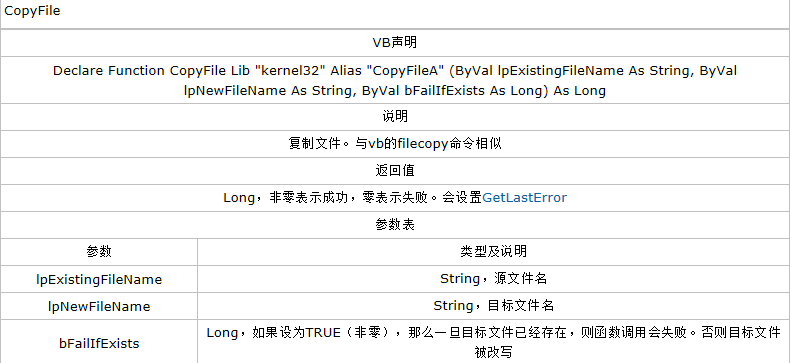Screen dimensions: 791x363
Task: Click the 说明 section header
Action: click(x=395, y=117)
